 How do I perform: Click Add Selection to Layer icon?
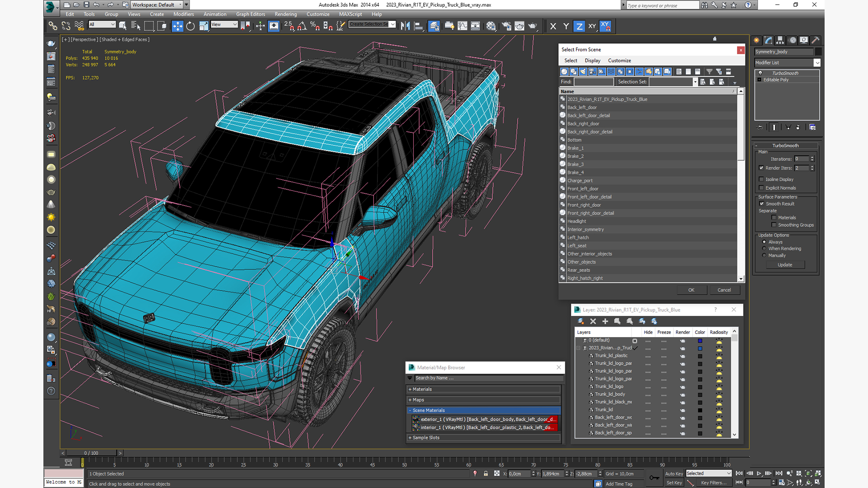click(x=605, y=321)
